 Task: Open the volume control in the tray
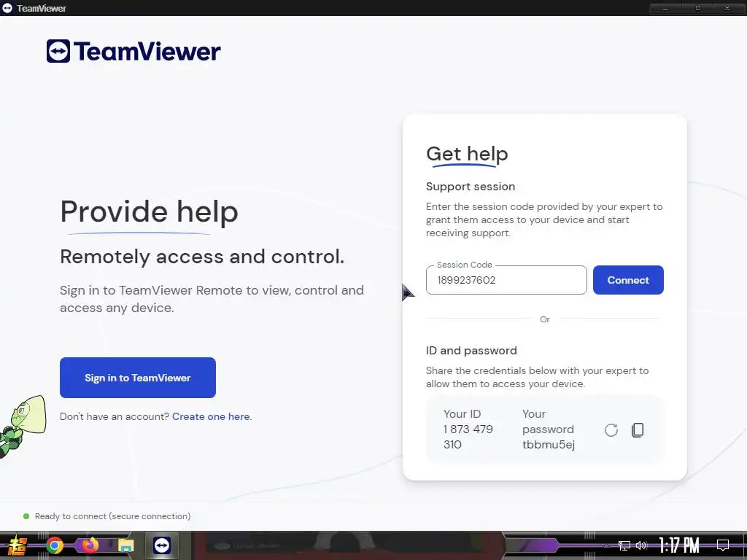pyautogui.click(x=641, y=545)
